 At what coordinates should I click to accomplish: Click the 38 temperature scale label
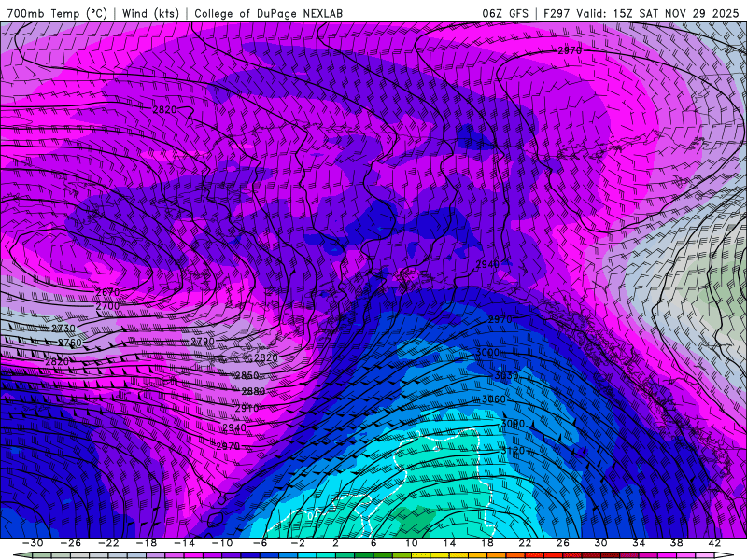[x=676, y=543]
